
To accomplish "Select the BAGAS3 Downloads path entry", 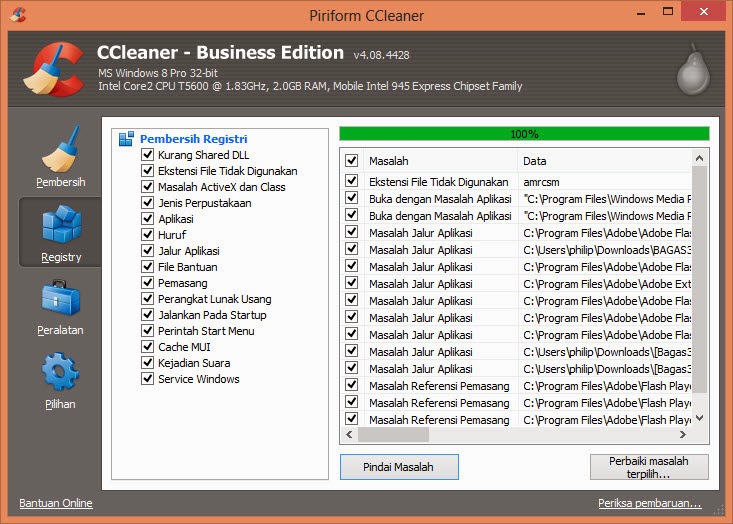I will pyautogui.click(x=607, y=250).
